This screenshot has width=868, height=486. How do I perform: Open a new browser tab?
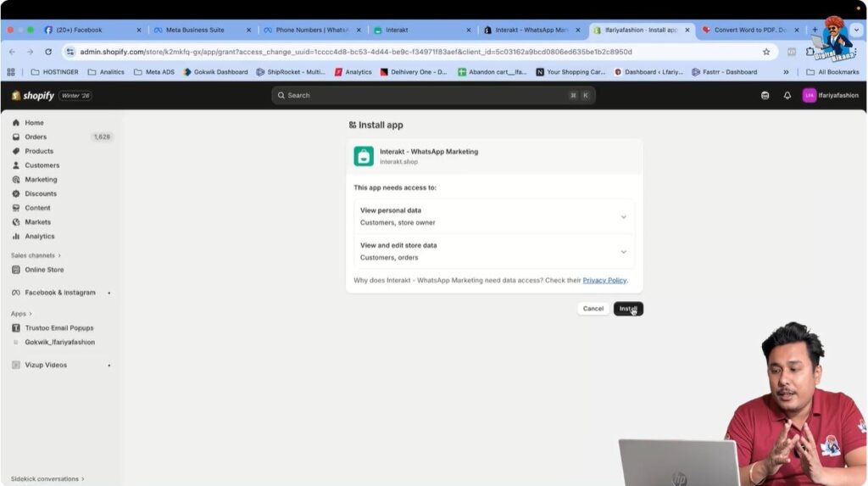click(x=815, y=30)
